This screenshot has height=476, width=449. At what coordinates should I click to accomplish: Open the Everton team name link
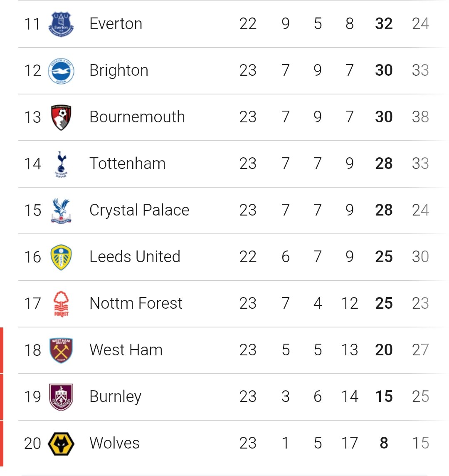click(116, 24)
